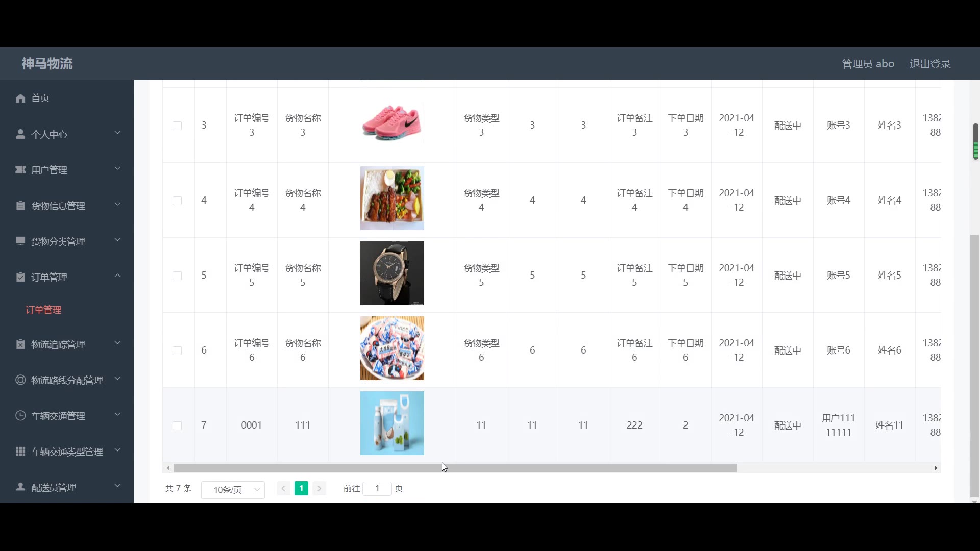Select the checkbox in row 5

click(x=177, y=275)
